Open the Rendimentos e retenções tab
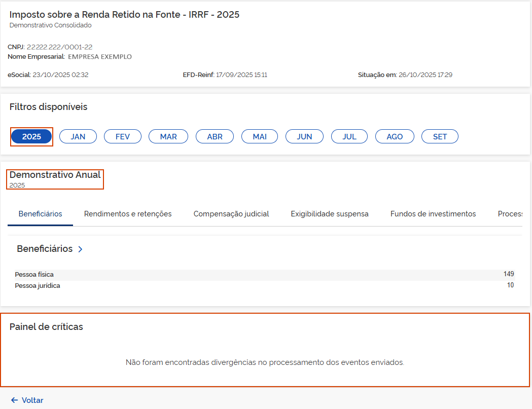The width and height of the screenshot is (532, 409). [x=128, y=214]
